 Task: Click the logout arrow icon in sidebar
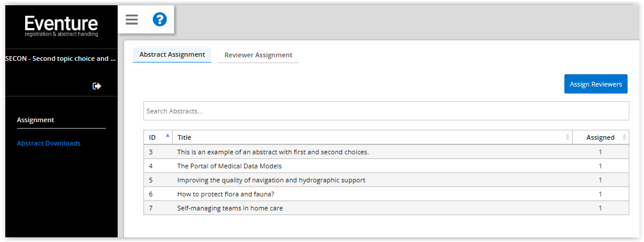click(x=97, y=86)
